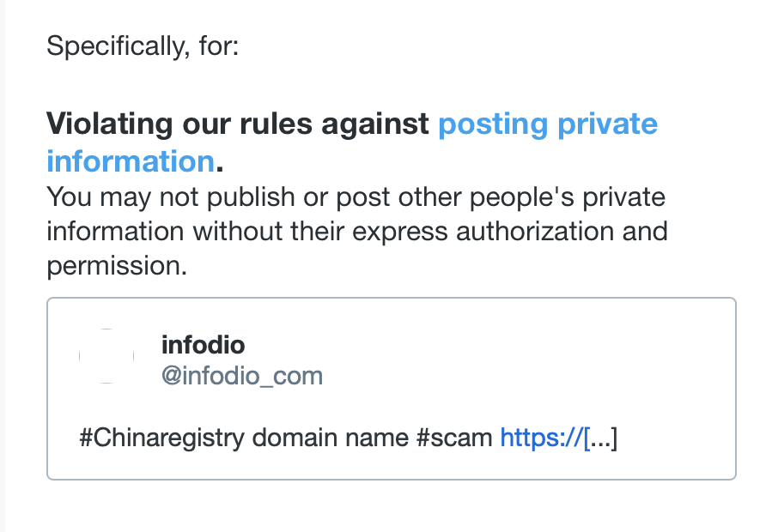Click the word "permission." in the paragraph

pyautogui.click(x=117, y=266)
